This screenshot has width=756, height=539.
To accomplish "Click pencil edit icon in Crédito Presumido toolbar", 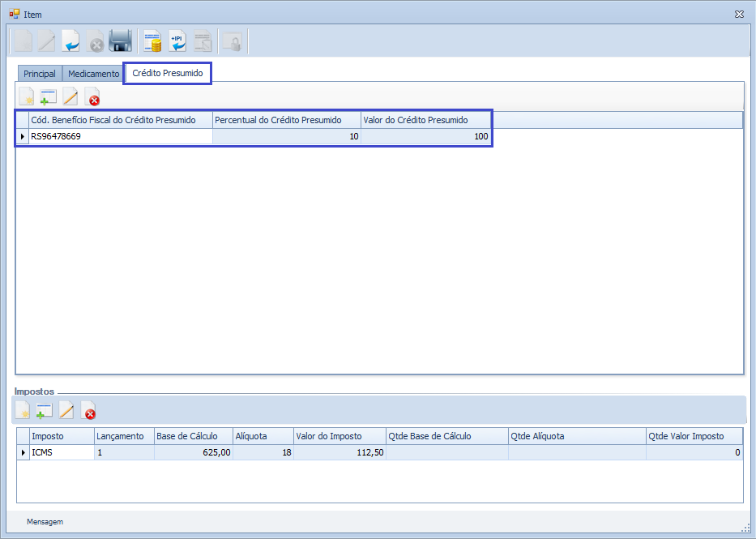I will point(70,98).
